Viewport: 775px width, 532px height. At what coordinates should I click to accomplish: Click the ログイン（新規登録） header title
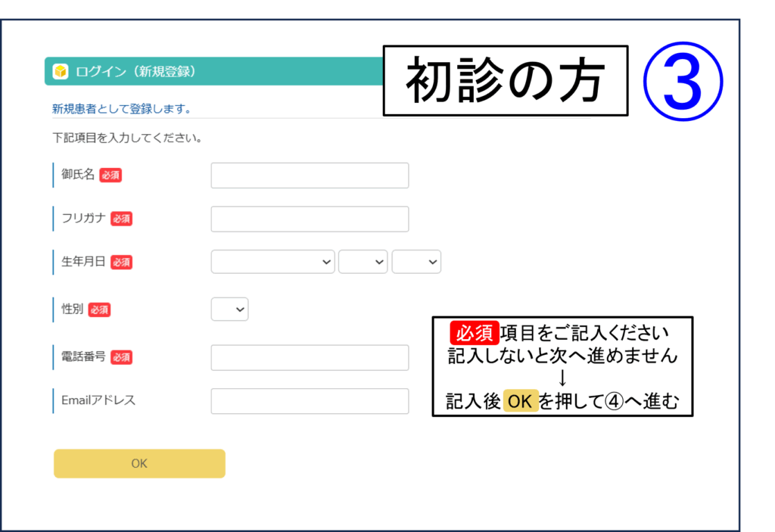click(x=136, y=72)
